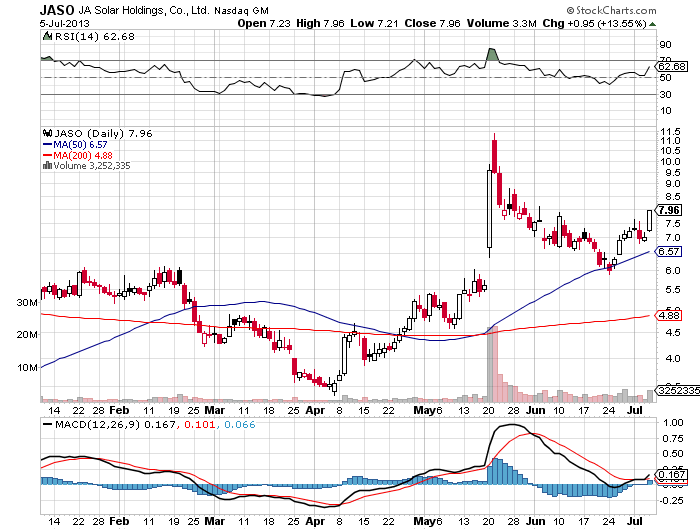Select the MA(200) red line legend
This screenshot has height=530, width=700.
[x=78, y=155]
